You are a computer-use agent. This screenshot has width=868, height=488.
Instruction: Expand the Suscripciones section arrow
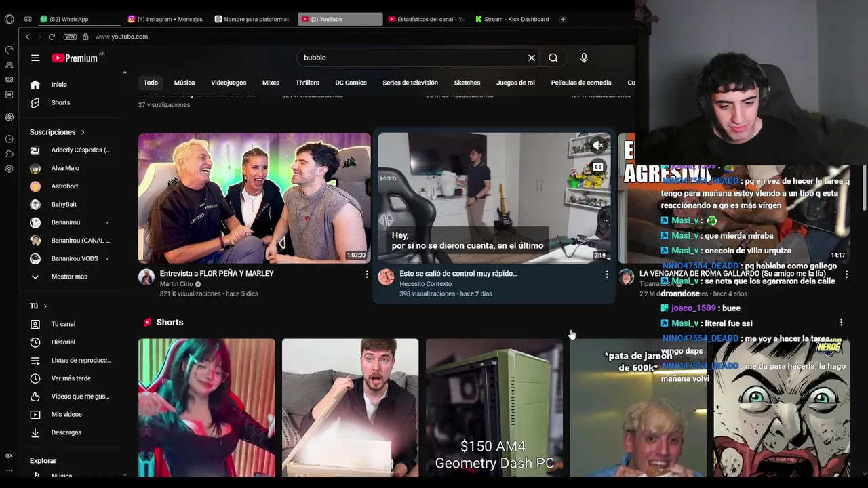83,132
